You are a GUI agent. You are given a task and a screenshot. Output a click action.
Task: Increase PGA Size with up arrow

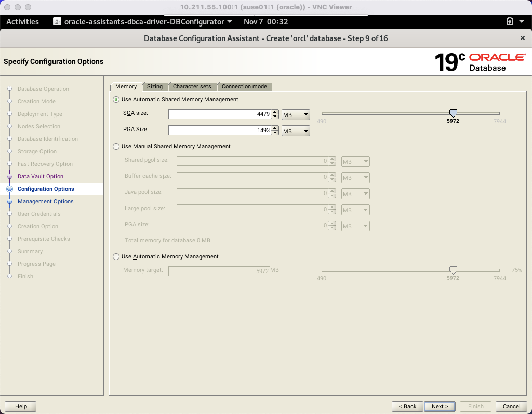[275, 128]
